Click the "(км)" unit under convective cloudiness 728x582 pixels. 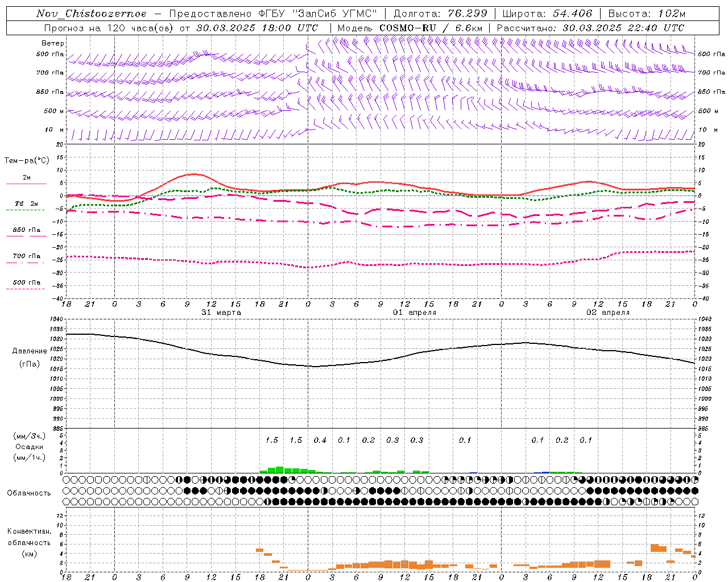click(30, 554)
